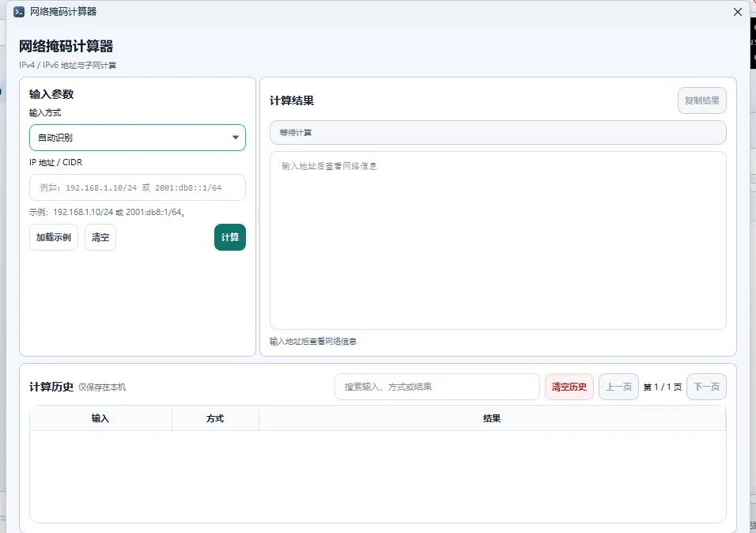Viewport: 756px width, 533px height.
Task: Click the 复制结果 button
Action: [x=702, y=100]
